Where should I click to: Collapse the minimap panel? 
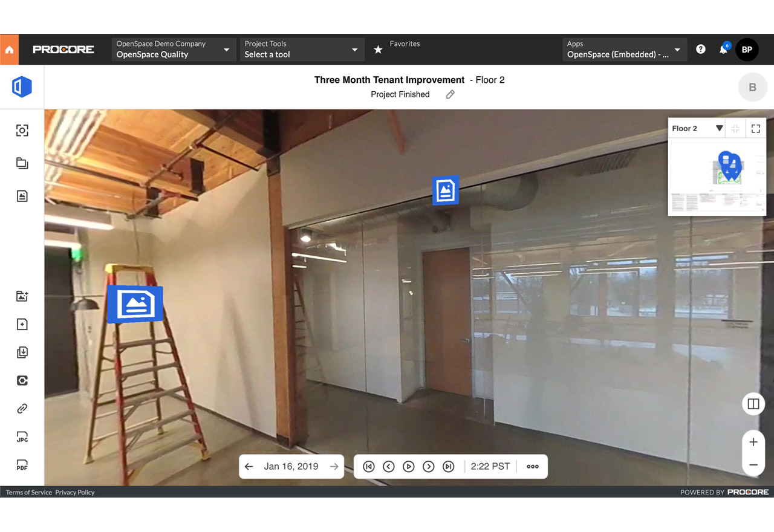735,128
